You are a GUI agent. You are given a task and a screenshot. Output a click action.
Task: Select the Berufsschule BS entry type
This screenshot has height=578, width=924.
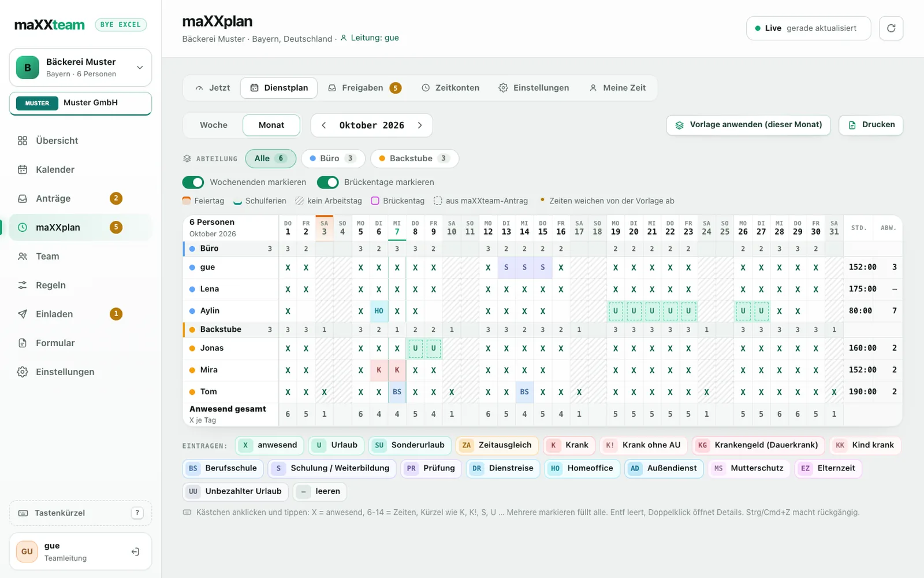(223, 468)
